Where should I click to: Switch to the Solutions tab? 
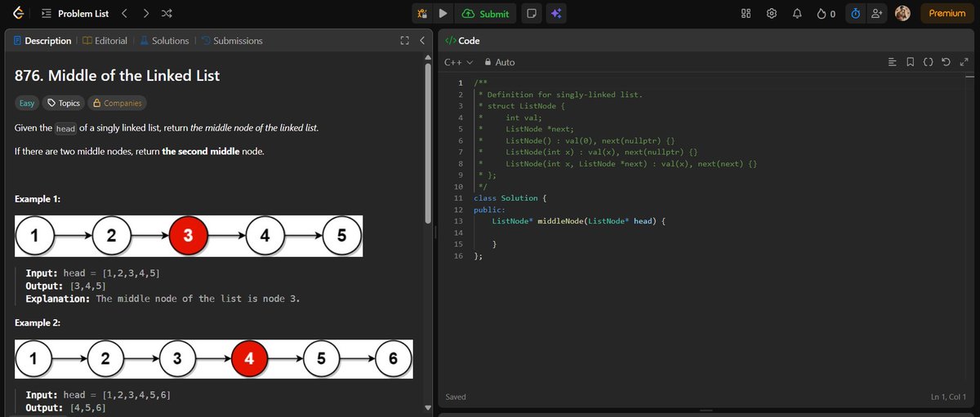(x=164, y=40)
